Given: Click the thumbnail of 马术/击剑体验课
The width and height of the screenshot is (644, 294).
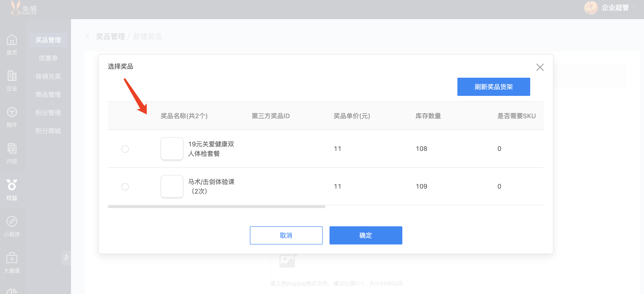Looking at the screenshot, I should coord(172,186).
